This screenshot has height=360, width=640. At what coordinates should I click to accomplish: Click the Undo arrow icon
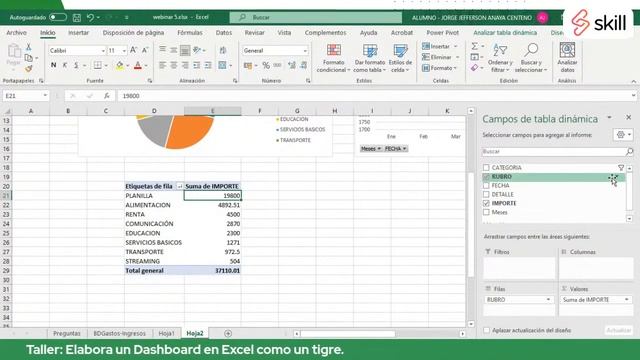click(90, 18)
